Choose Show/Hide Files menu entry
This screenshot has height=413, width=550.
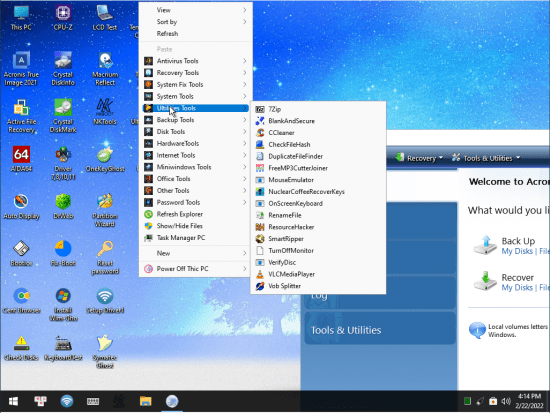click(195, 226)
